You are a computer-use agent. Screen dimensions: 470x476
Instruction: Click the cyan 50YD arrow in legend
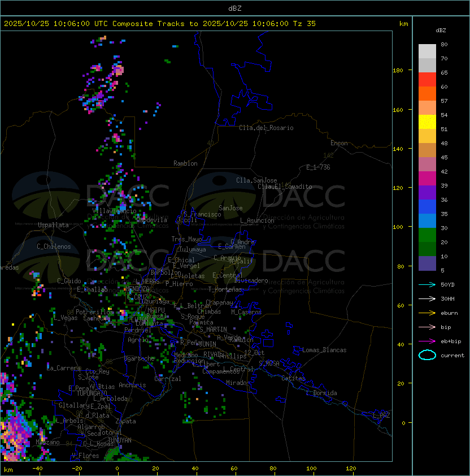click(427, 285)
